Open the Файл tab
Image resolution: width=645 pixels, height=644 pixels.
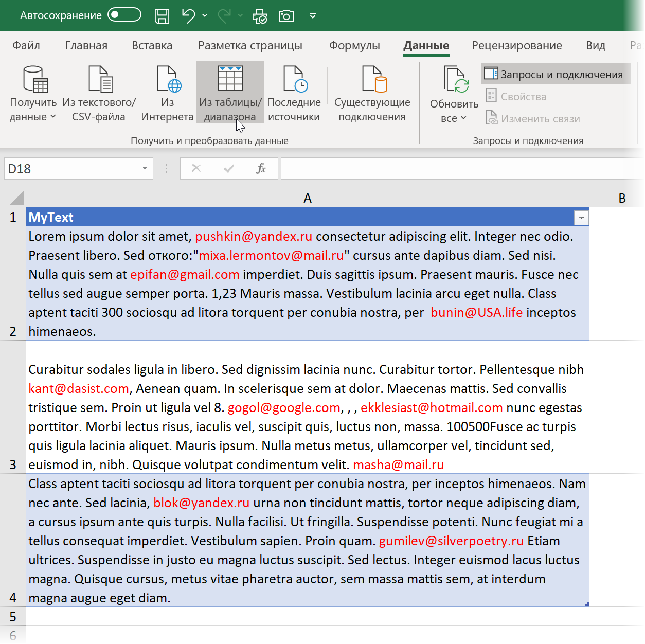point(26,45)
